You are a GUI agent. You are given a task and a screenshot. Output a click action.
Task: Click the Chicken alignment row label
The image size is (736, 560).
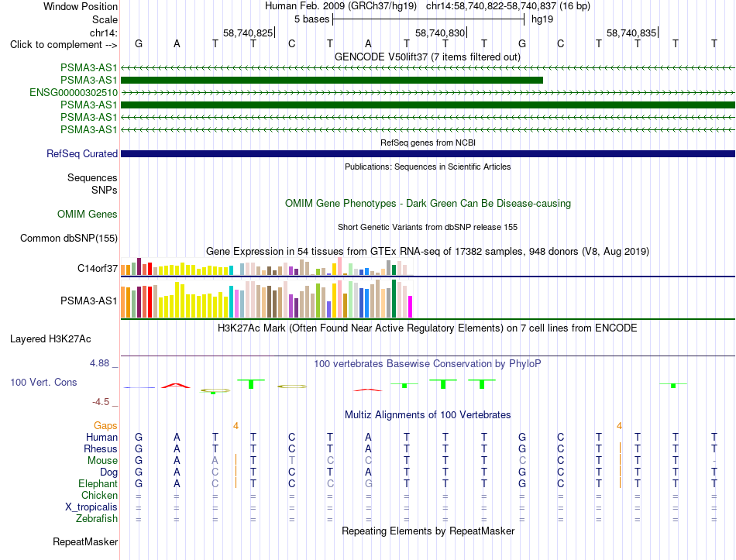point(99,495)
